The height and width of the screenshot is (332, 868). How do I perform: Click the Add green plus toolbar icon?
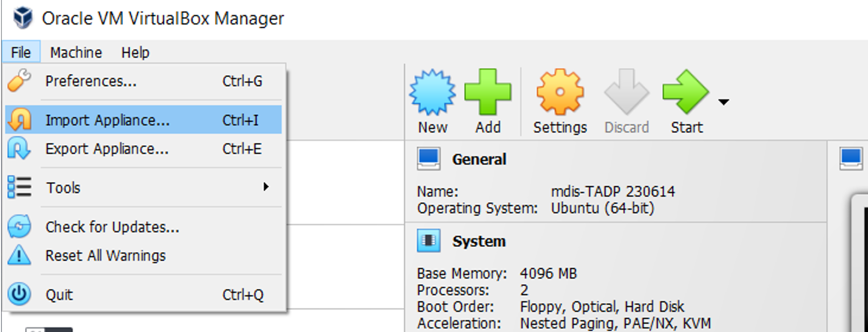coord(488,92)
